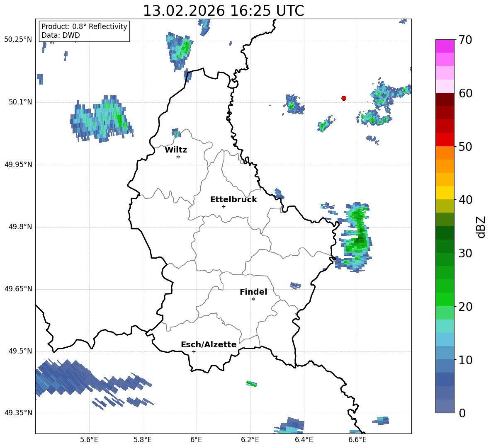Click the 70 tick on the colorbar
Viewport: 491px width, 448px height.
click(x=465, y=40)
